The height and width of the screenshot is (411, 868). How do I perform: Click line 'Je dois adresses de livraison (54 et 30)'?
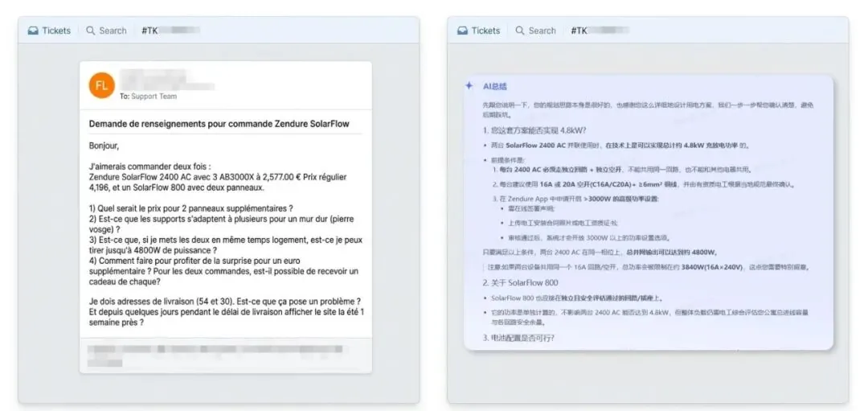225,302
